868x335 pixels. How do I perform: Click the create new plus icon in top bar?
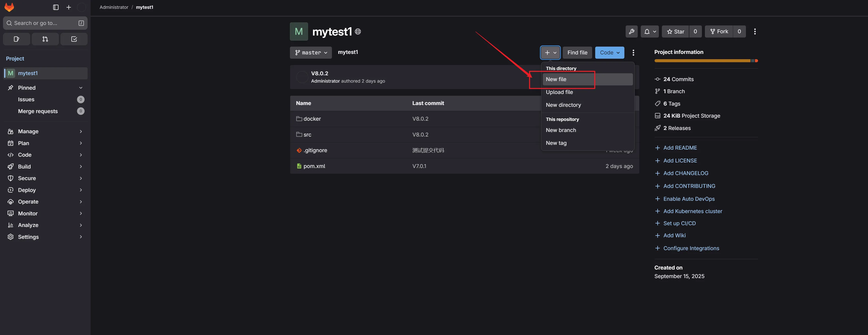coord(69,7)
